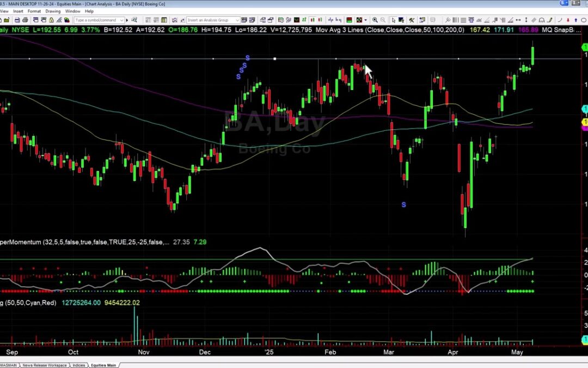Image resolution: width=588 pixels, height=368 pixels.
Task: Click the momentum value 27.35
Action: coord(181,242)
